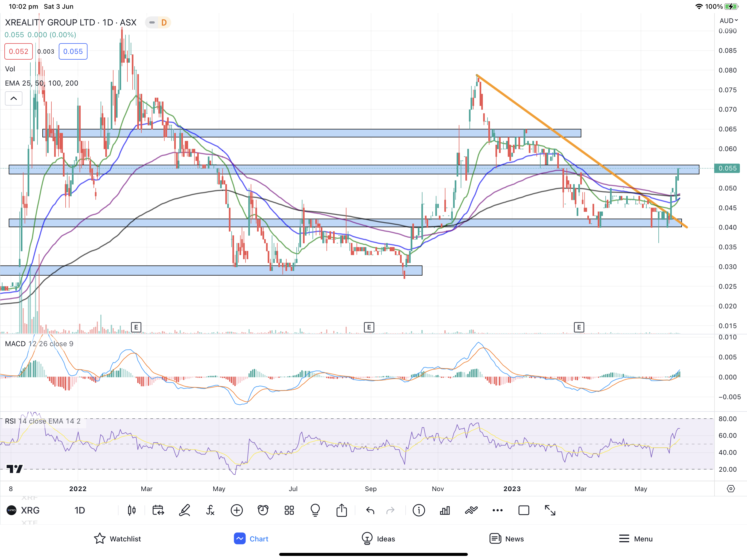
Task: Open the technicals trend lines icon
Action: point(471,510)
